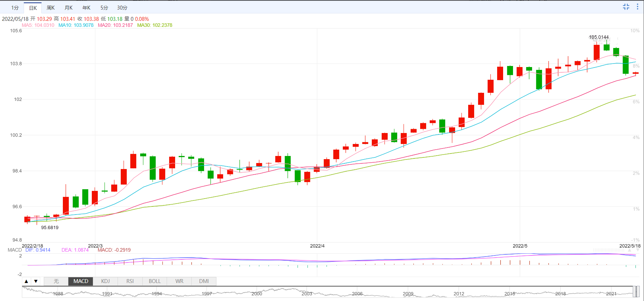Open the 年K yearly chart tab
The width and height of the screenshot is (644, 301).
pyautogui.click(x=87, y=8)
